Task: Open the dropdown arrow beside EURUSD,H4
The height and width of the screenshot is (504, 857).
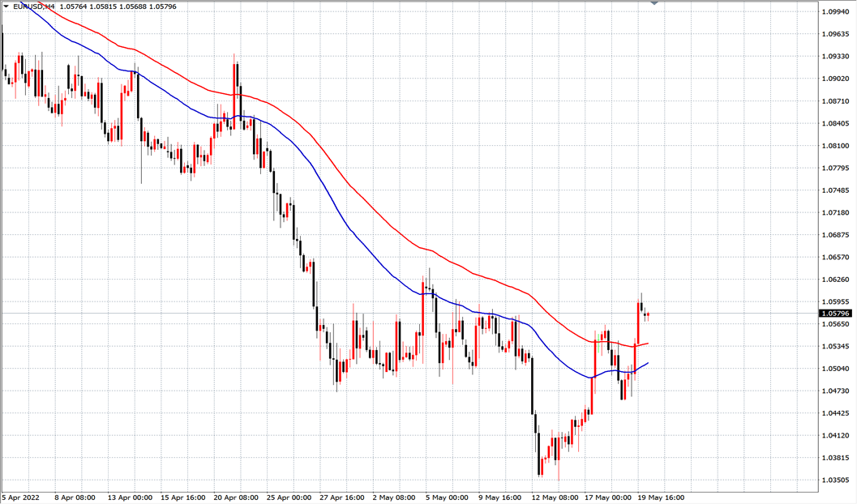Action: 6,6
